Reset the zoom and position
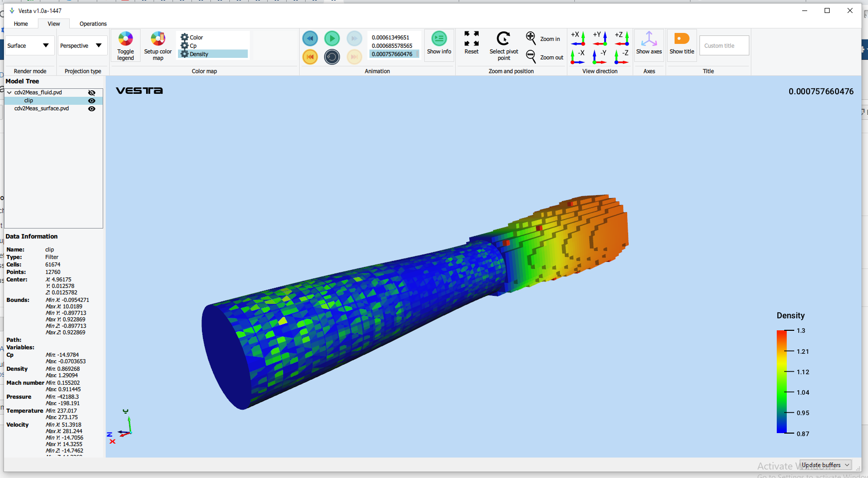 472,43
